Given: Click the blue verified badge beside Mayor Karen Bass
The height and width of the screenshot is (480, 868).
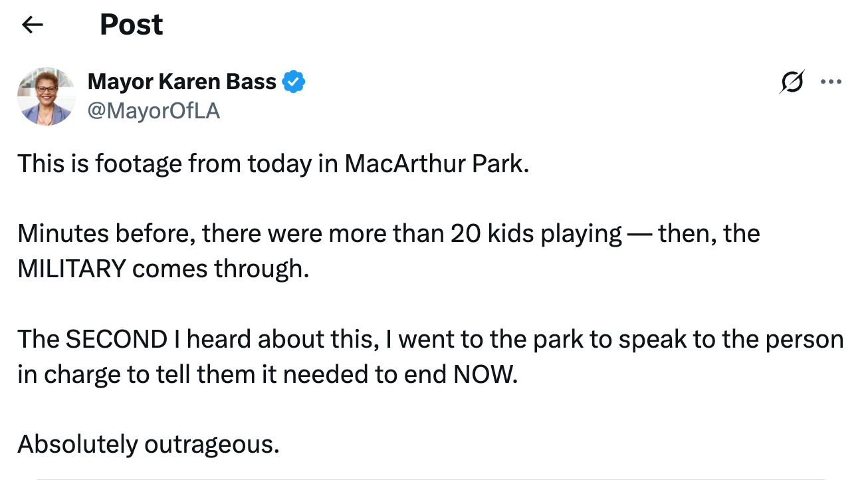Looking at the screenshot, I should pyautogui.click(x=294, y=81).
